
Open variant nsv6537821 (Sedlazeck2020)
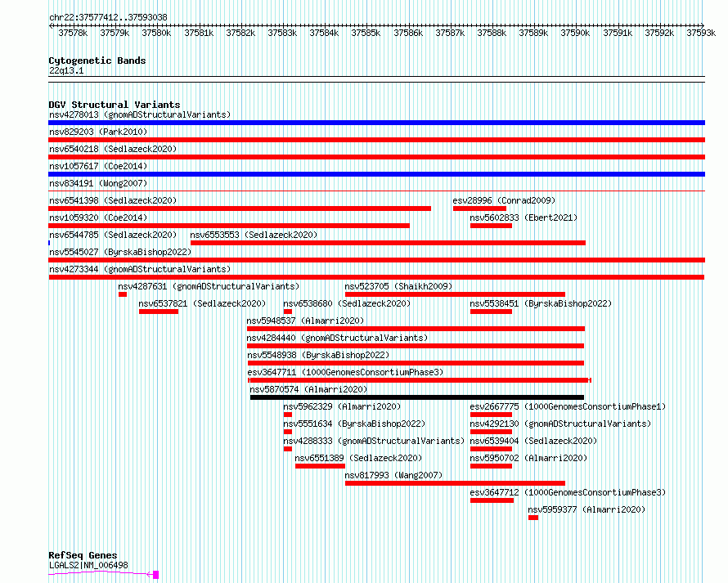pos(202,303)
